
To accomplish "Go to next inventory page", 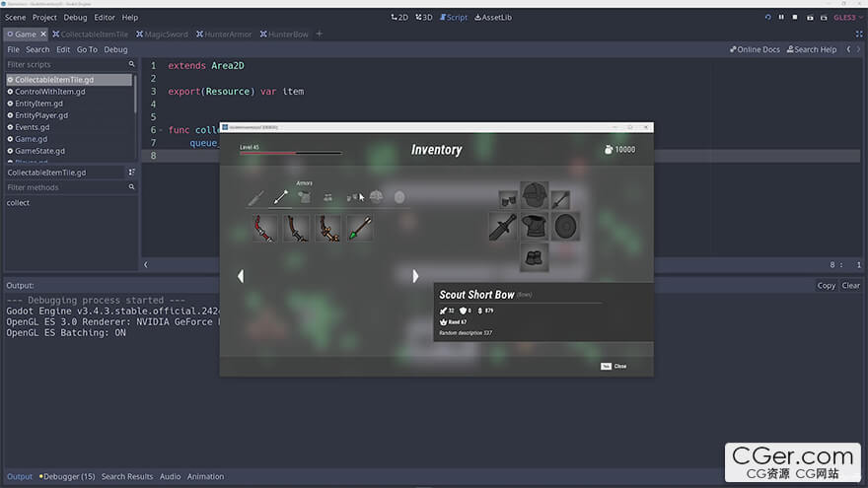I will (x=415, y=276).
